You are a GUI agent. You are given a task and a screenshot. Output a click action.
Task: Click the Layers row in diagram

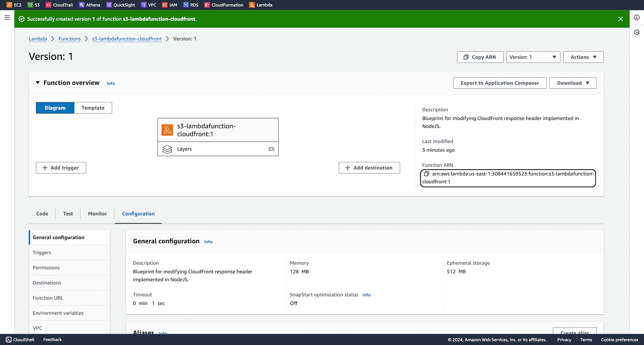click(218, 149)
